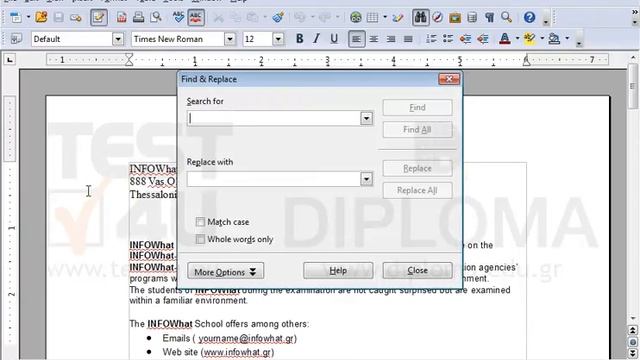640x360 pixels.
Task: Click yourname@infowhat.gr email link
Action: (x=246, y=339)
